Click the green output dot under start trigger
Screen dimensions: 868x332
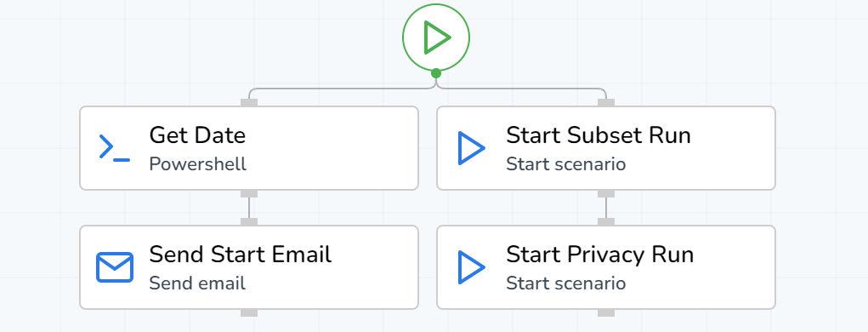436,73
